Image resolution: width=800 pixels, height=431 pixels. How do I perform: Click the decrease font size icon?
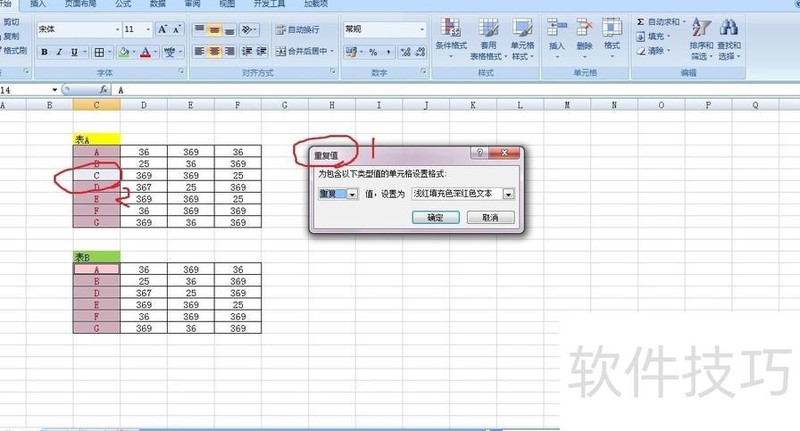point(177,30)
